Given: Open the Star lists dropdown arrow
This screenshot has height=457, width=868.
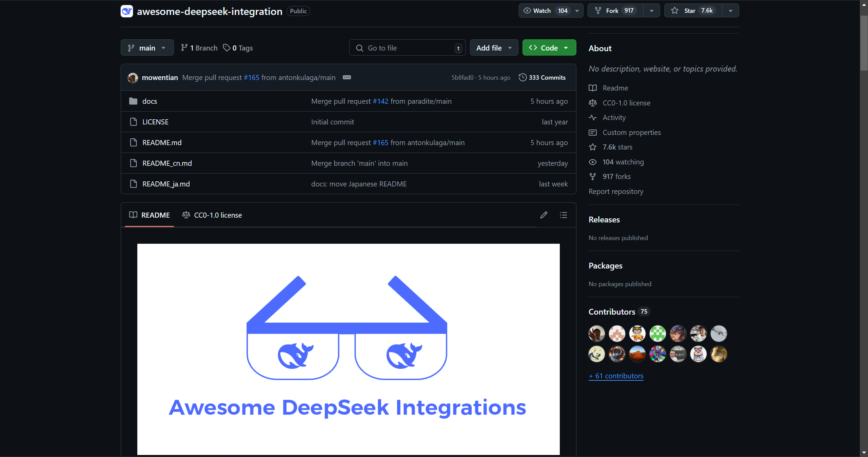Looking at the screenshot, I should tap(731, 11).
